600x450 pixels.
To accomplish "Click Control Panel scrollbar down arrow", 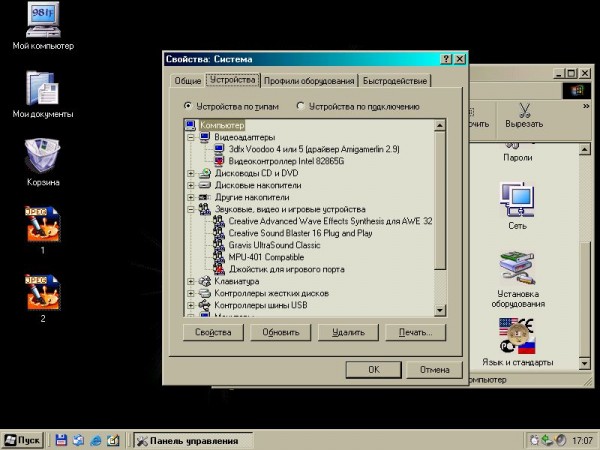I will point(584,364).
